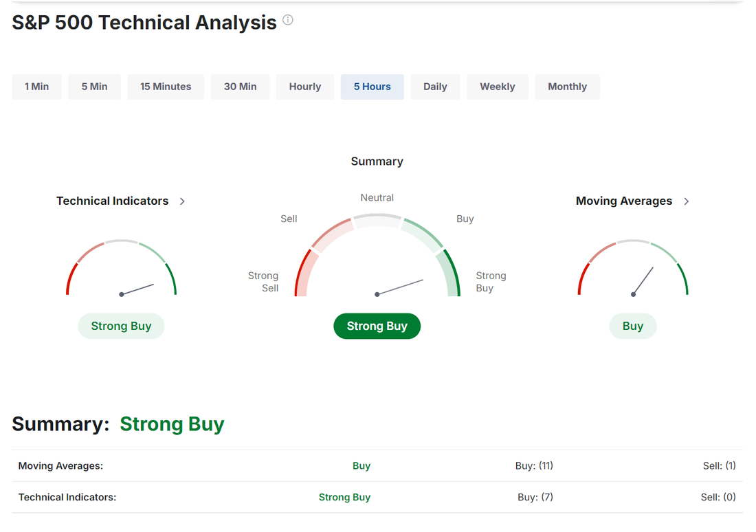Open the Monthly timeframe
This screenshot has height=532, width=756.
point(567,87)
